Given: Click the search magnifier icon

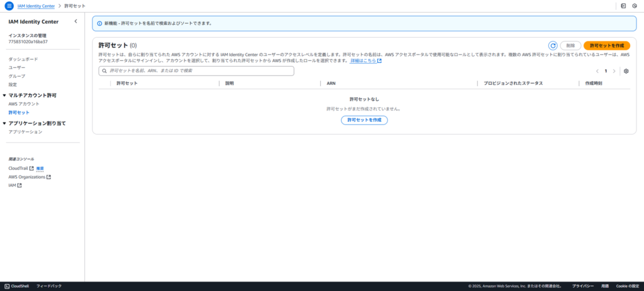Looking at the screenshot, I should [x=104, y=71].
